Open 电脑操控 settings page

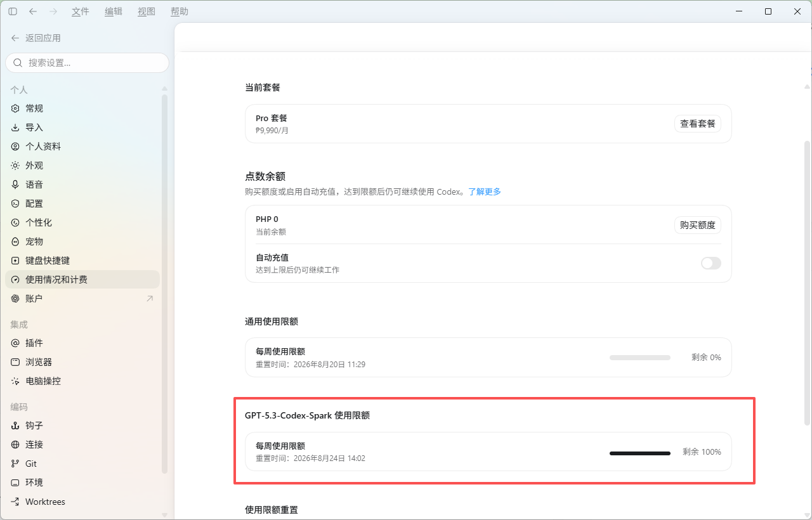82,381
